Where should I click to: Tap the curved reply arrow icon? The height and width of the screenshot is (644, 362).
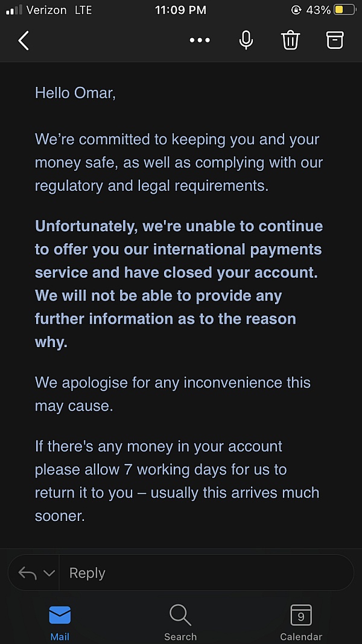[27, 573]
